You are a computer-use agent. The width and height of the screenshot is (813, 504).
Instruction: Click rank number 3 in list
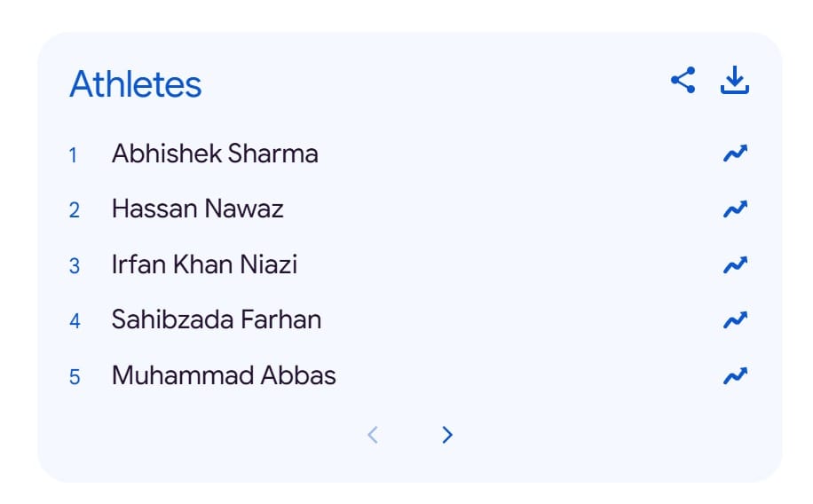[75, 265]
